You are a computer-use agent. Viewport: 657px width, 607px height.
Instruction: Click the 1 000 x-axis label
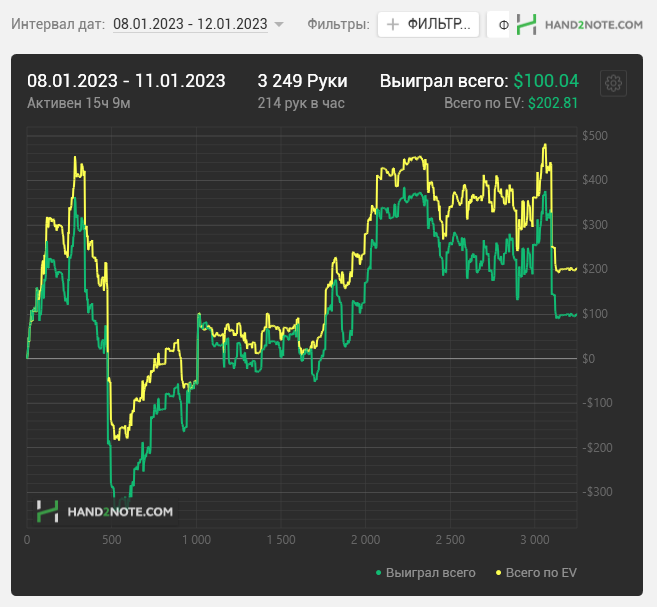[x=196, y=540]
